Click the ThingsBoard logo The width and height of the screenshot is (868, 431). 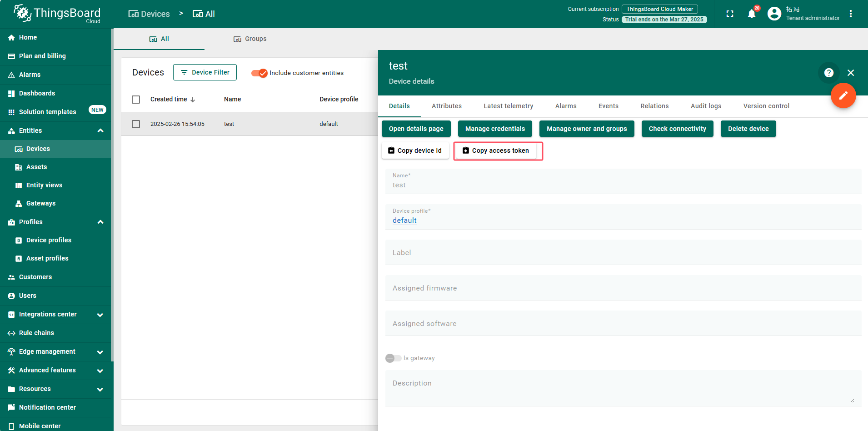57,14
